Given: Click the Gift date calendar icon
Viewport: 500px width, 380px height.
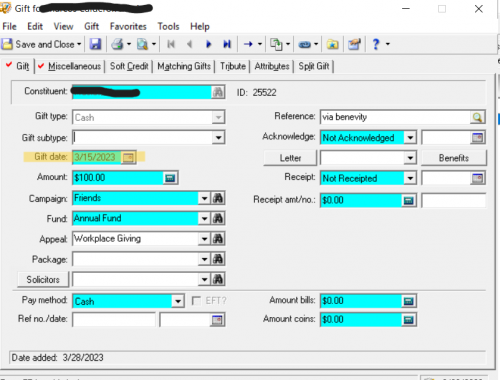Looking at the screenshot, I should (128, 157).
